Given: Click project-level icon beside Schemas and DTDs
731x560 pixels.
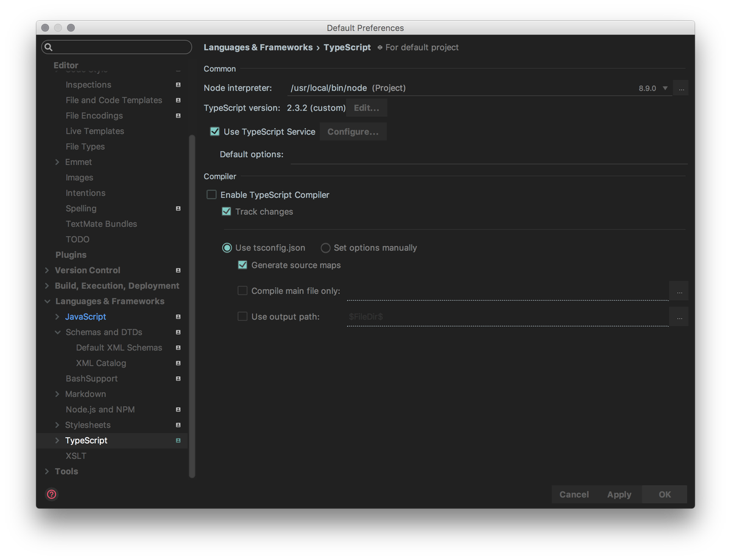Looking at the screenshot, I should pos(178,332).
